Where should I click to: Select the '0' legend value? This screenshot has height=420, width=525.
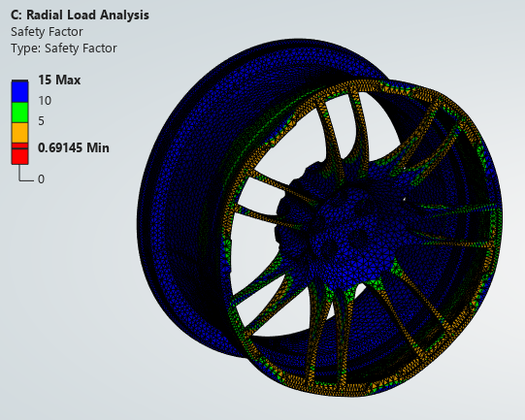[x=41, y=179]
